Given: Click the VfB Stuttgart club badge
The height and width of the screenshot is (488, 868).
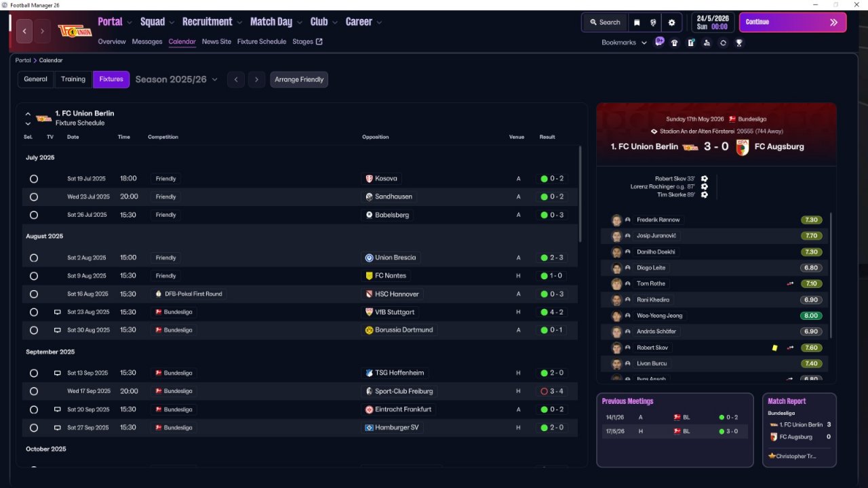Looking at the screenshot, I should pyautogui.click(x=369, y=312).
